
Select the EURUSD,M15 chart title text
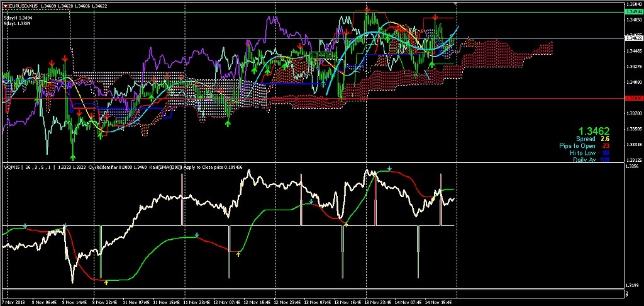coord(23,6)
